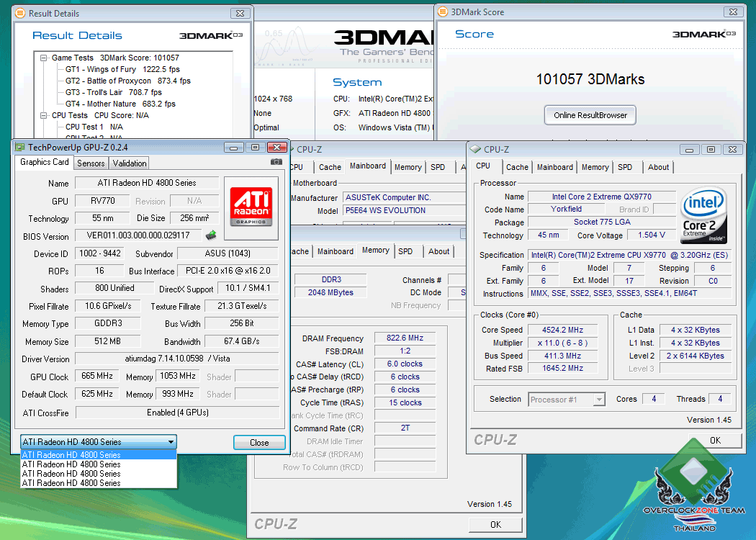Open the SPD tab in front CPU-Z
756x540 pixels.
click(625, 167)
